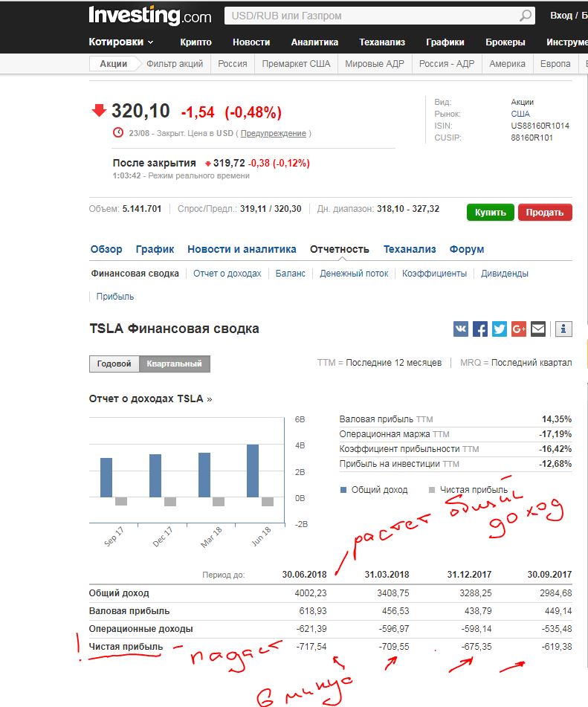Open the Теханализ top menu
This screenshot has height=707, width=588.
[x=382, y=42]
